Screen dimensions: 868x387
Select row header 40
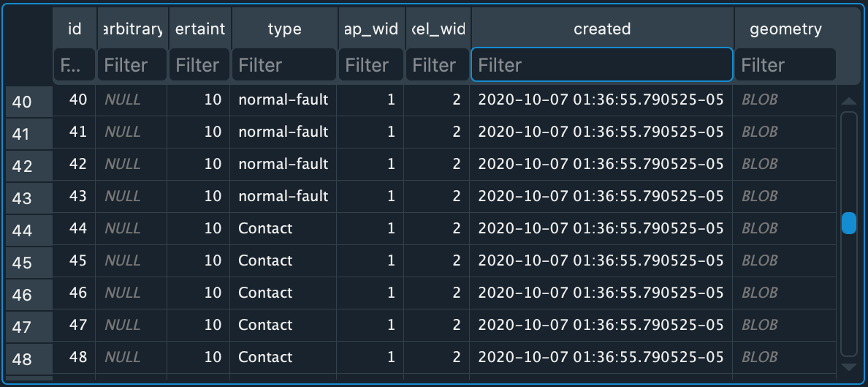click(x=23, y=101)
